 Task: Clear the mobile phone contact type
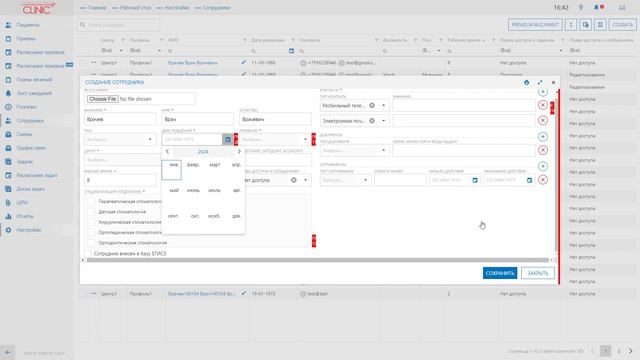point(372,105)
